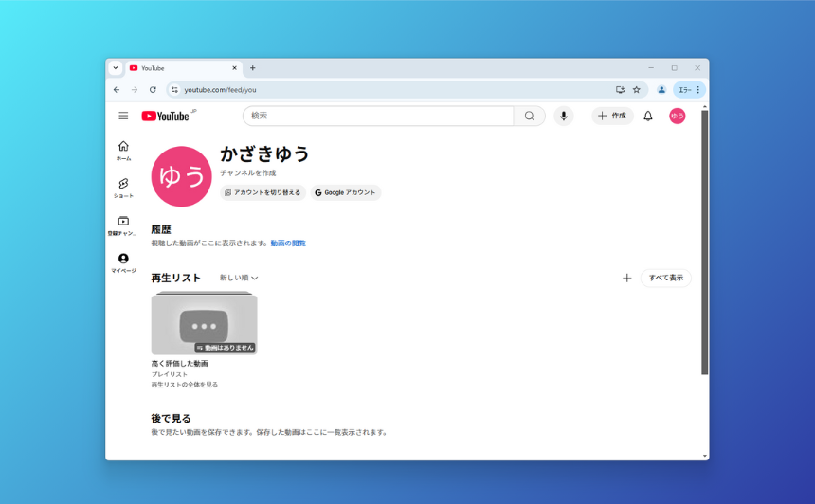Image resolution: width=815 pixels, height=504 pixels.
Task: Click the magnifying glass search button
Action: pos(529,116)
